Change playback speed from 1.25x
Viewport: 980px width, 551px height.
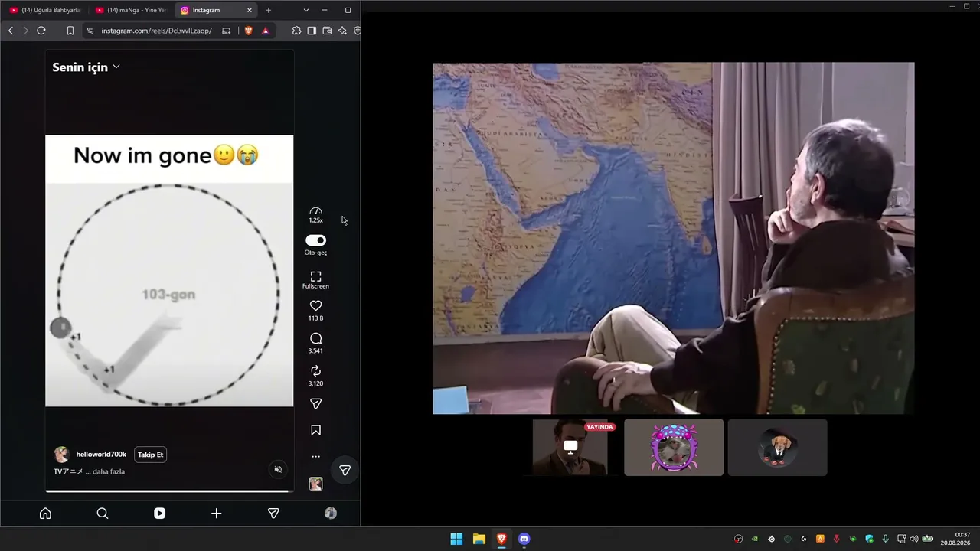[315, 214]
